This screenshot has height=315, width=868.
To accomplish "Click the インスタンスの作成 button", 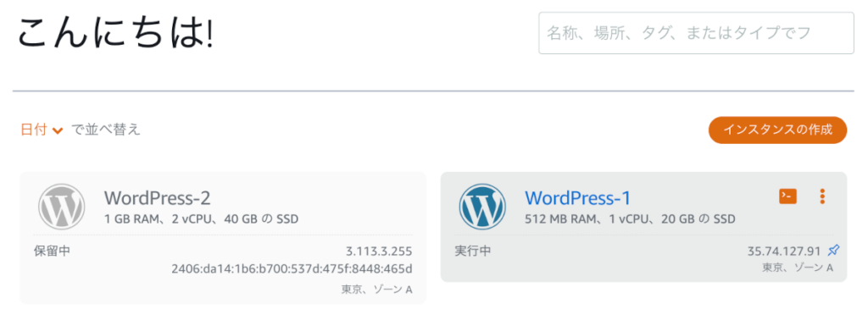I will pos(778,130).
